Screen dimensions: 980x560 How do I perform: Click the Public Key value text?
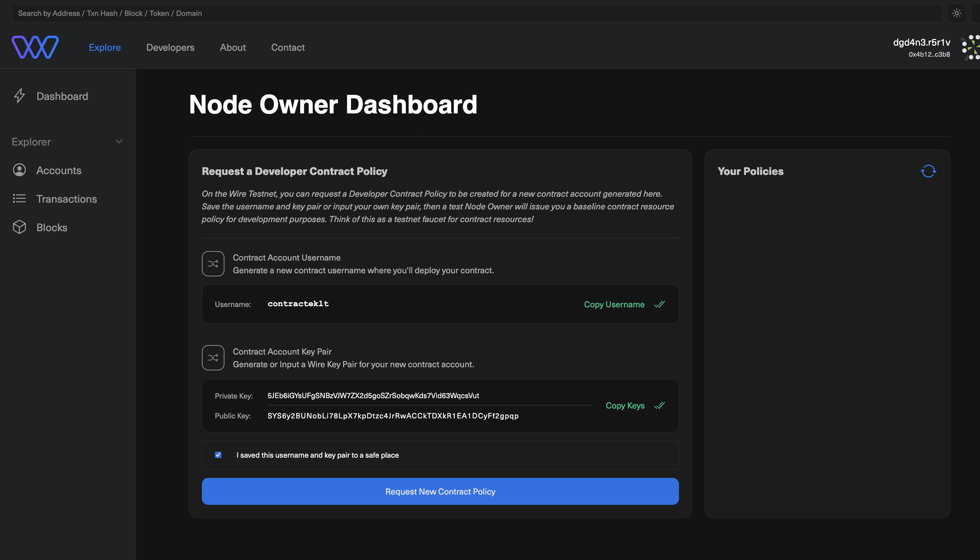coord(393,416)
